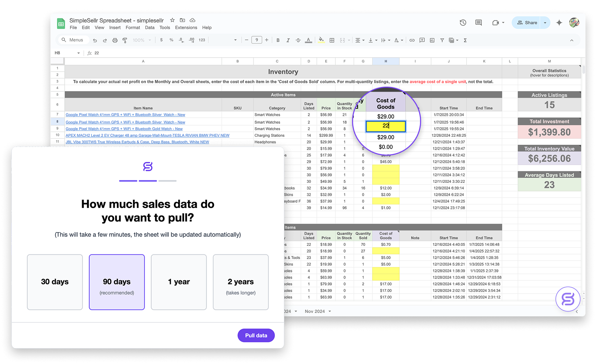Redo the last action
The width and height of the screenshot is (604, 364).
pos(105,40)
